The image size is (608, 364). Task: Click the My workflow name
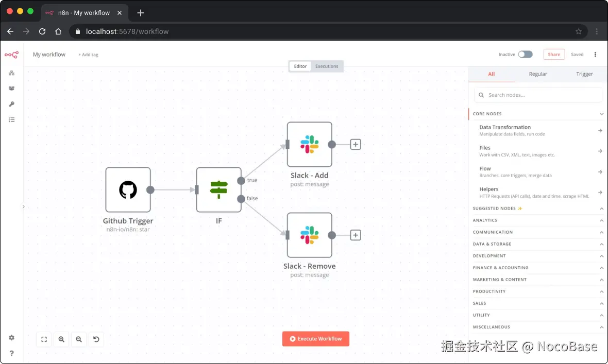tap(49, 55)
